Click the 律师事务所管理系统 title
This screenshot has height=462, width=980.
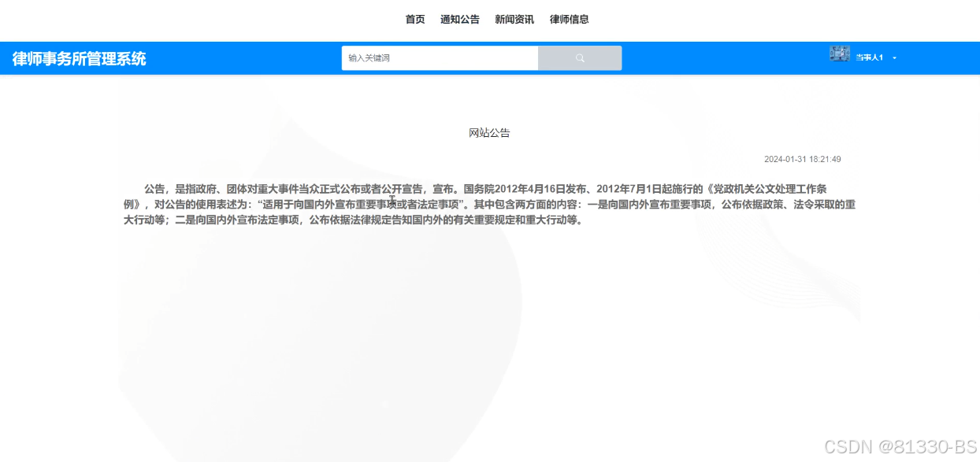pos(80,58)
